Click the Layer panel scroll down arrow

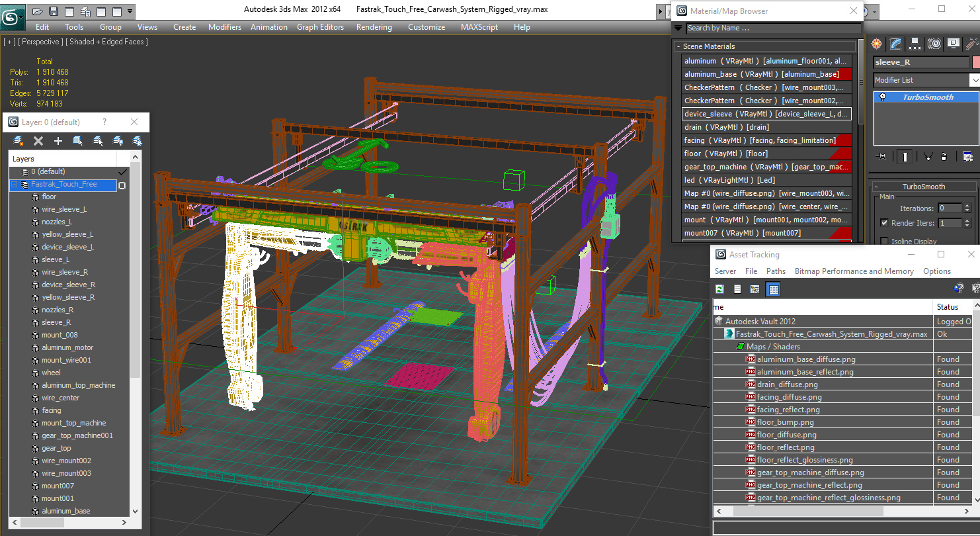136,512
